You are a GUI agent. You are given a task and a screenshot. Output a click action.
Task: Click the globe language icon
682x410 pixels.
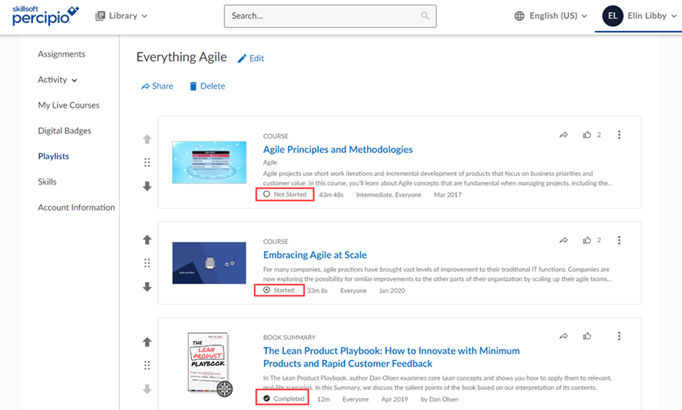coord(519,16)
